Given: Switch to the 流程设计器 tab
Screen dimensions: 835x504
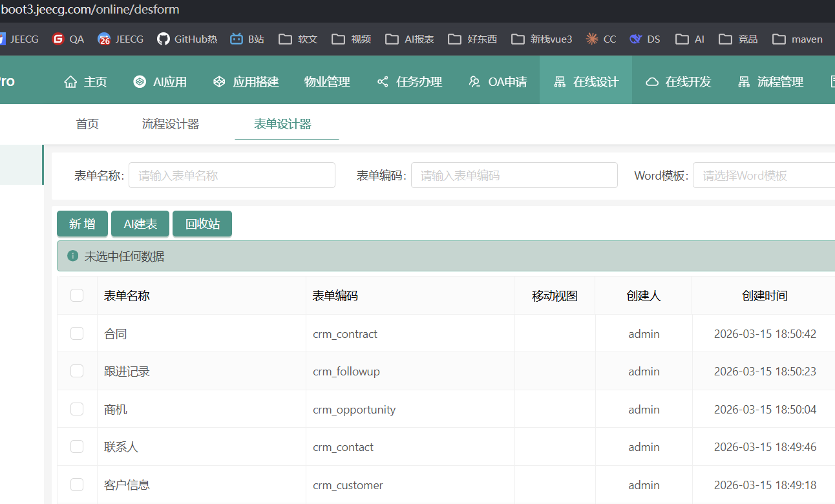Looking at the screenshot, I should tap(171, 124).
